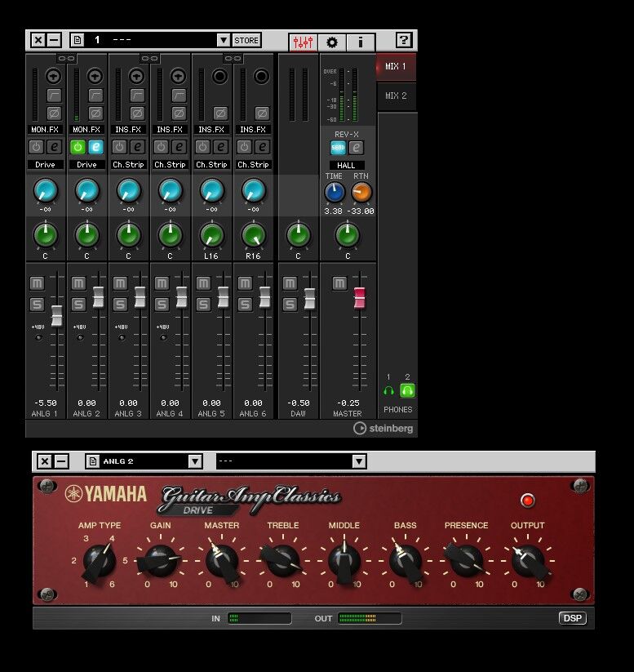
Task: Click the ANLG 2 fader value 0.00
Action: pyautogui.click(x=86, y=403)
